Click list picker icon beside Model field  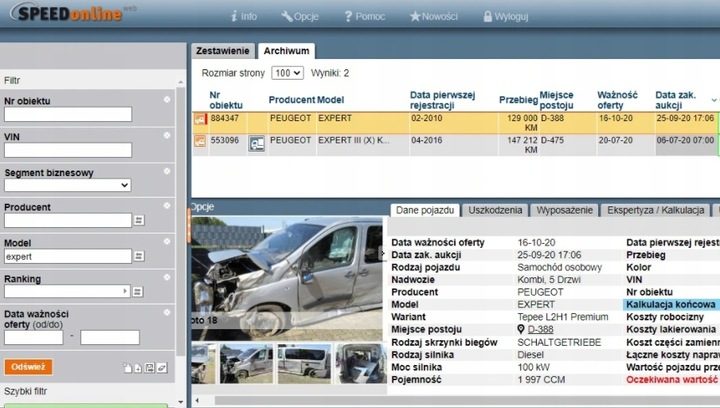pyautogui.click(x=139, y=256)
